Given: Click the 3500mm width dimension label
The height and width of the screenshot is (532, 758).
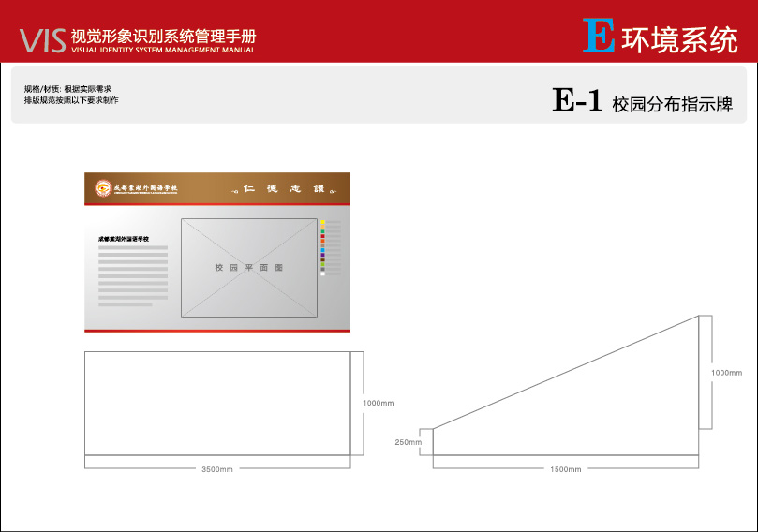Looking at the screenshot, I should coord(217,468).
